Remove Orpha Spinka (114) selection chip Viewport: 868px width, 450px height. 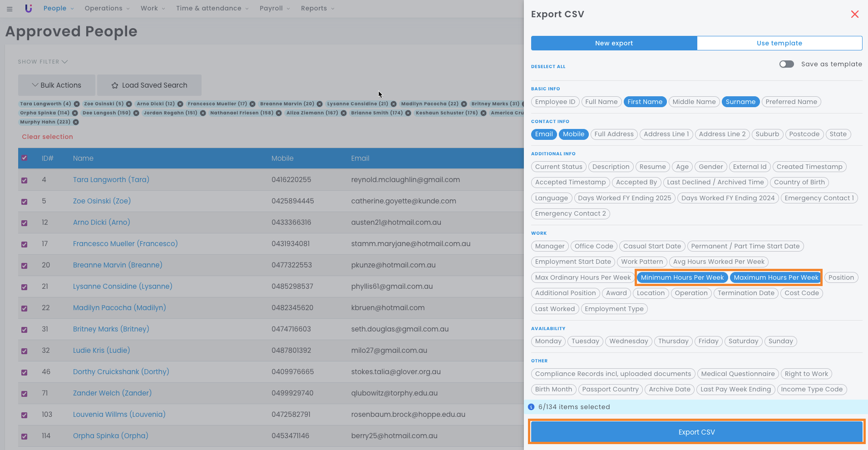75,113
